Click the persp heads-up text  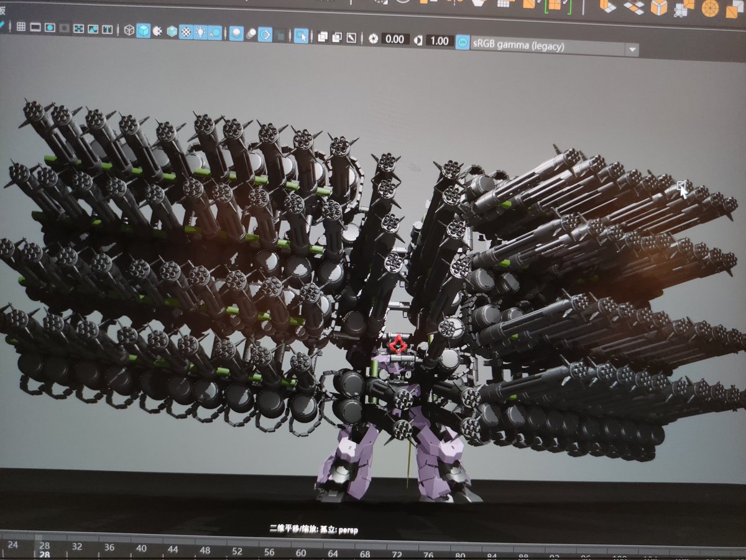click(x=348, y=530)
